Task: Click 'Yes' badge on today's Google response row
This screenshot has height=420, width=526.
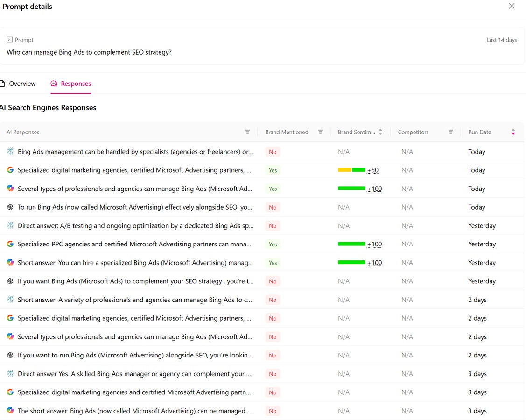Action: [273, 170]
